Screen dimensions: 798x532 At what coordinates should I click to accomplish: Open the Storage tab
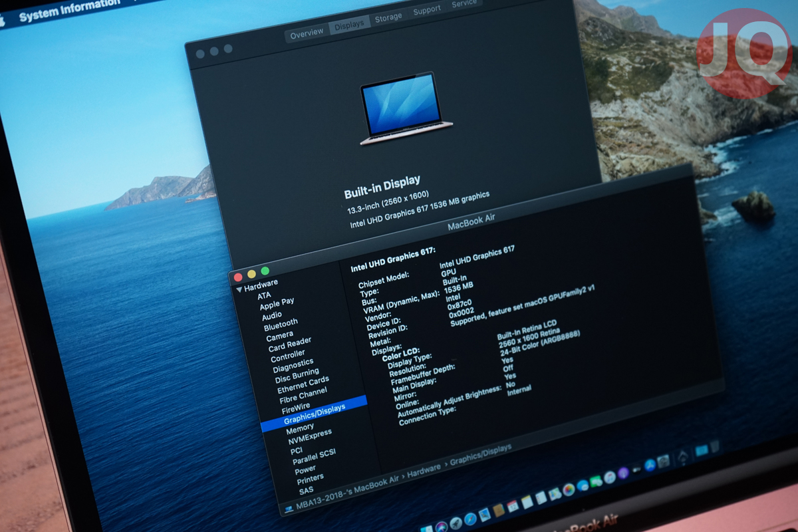[x=388, y=18]
